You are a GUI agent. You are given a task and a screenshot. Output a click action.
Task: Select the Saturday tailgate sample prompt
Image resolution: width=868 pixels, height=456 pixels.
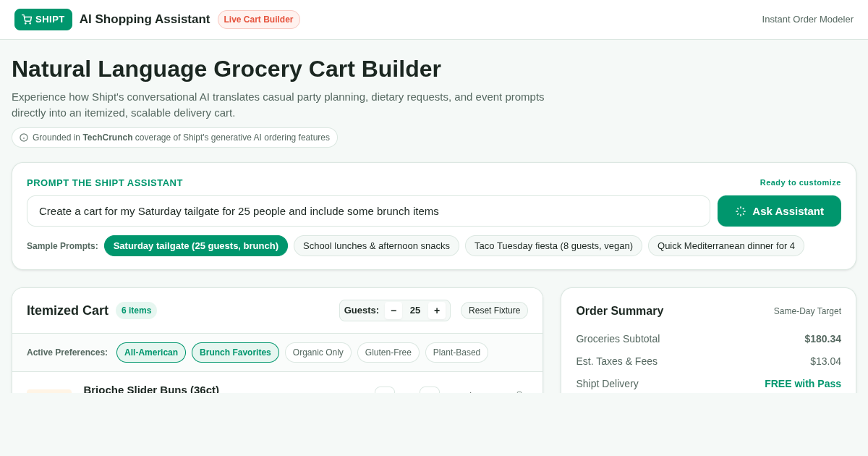[x=196, y=245]
